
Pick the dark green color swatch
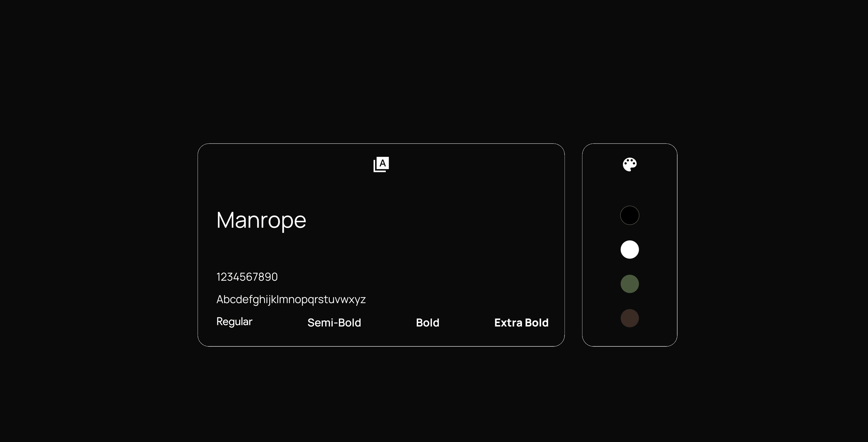point(629,284)
